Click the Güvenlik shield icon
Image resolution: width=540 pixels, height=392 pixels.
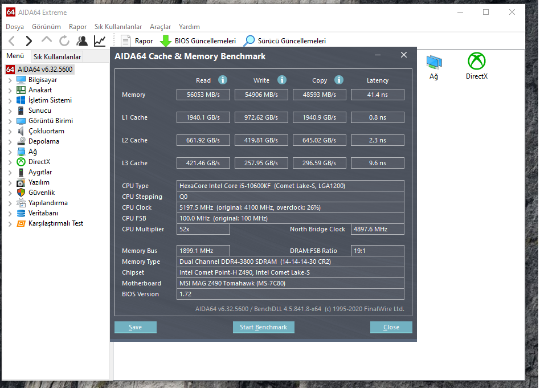(21, 193)
